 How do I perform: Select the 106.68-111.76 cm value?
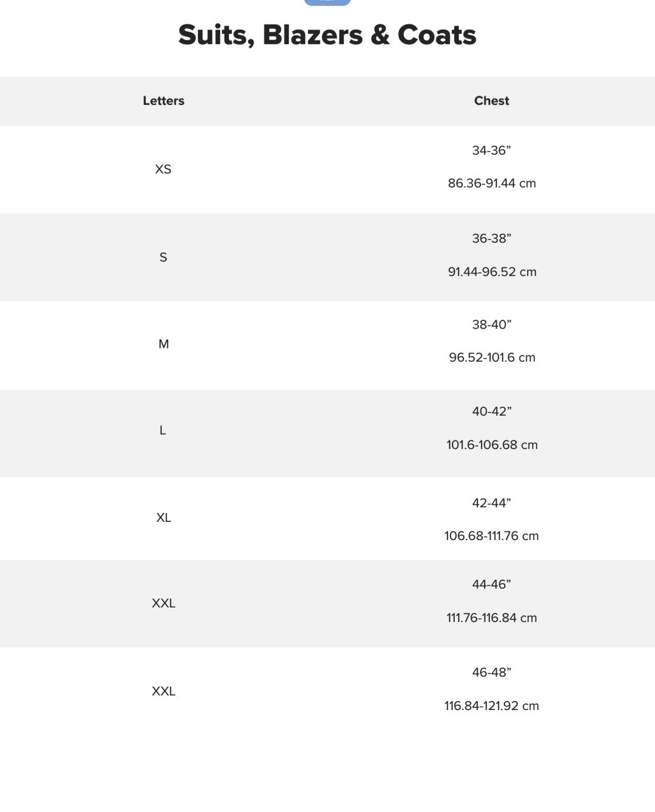pyautogui.click(x=491, y=536)
